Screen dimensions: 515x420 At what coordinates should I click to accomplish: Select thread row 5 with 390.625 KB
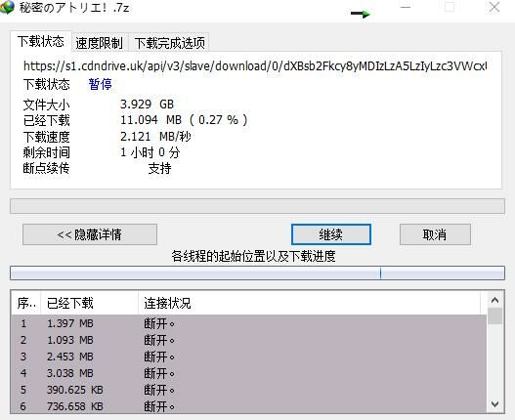249,390
